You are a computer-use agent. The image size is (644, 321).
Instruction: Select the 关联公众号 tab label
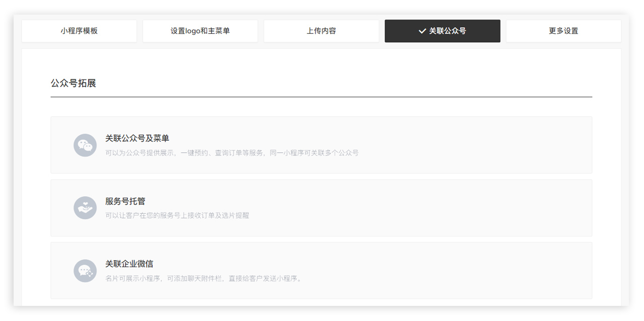pos(447,31)
